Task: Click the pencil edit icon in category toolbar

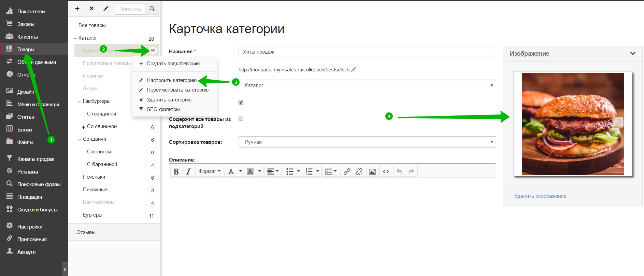Action: pos(106,9)
